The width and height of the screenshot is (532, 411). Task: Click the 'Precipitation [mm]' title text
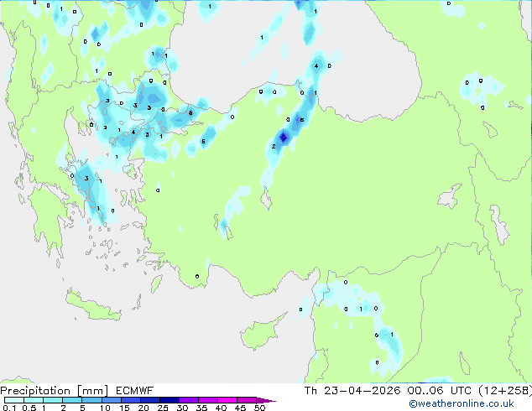coord(55,391)
